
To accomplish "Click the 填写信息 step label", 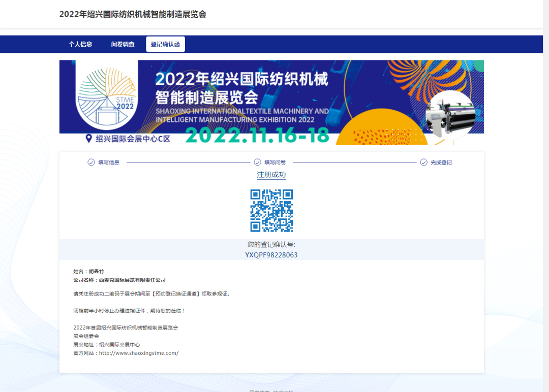I will point(109,162).
